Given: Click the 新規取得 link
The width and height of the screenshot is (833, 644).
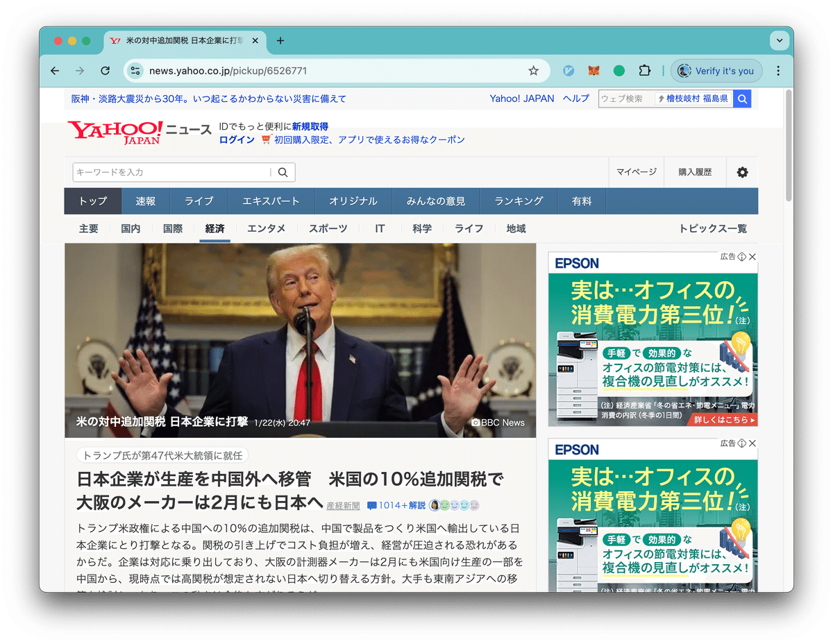Looking at the screenshot, I should pyautogui.click(x=310, y=126).
